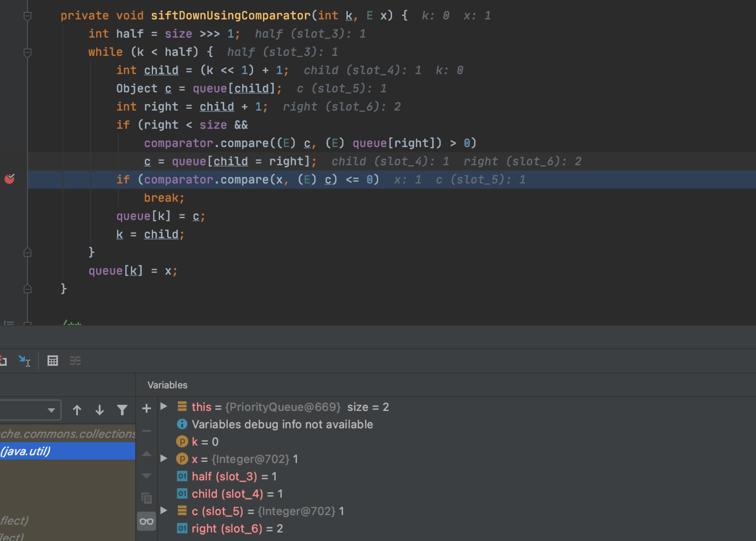Click the 'queue[k] = x;' line

[133, 271]
